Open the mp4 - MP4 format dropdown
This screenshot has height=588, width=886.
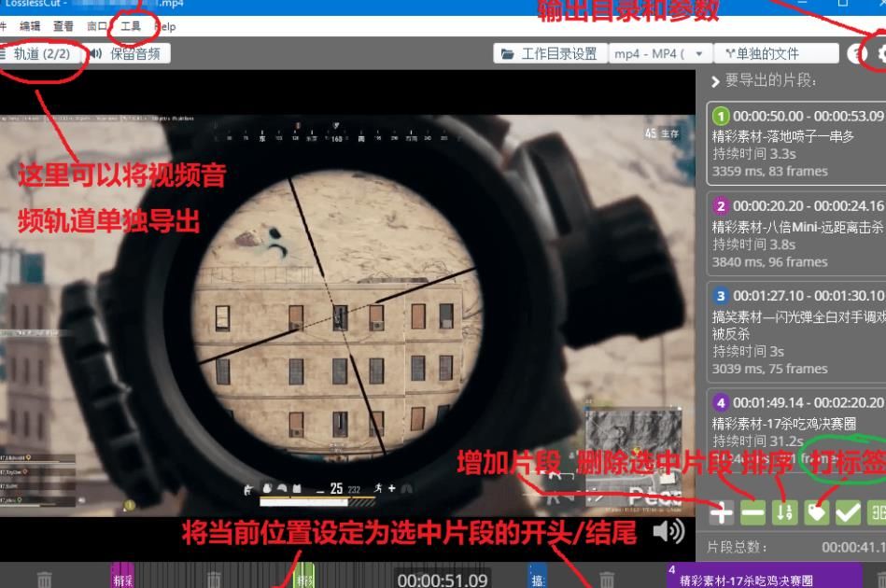[x=659, y=53]
